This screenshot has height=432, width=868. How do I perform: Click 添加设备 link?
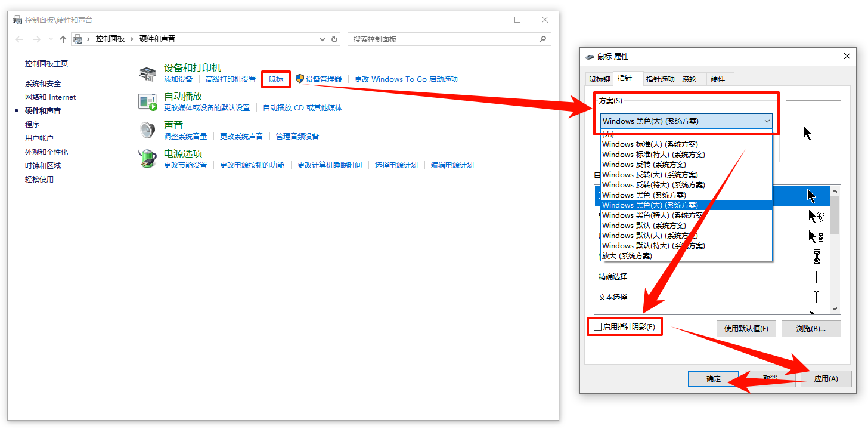(178, 79)
